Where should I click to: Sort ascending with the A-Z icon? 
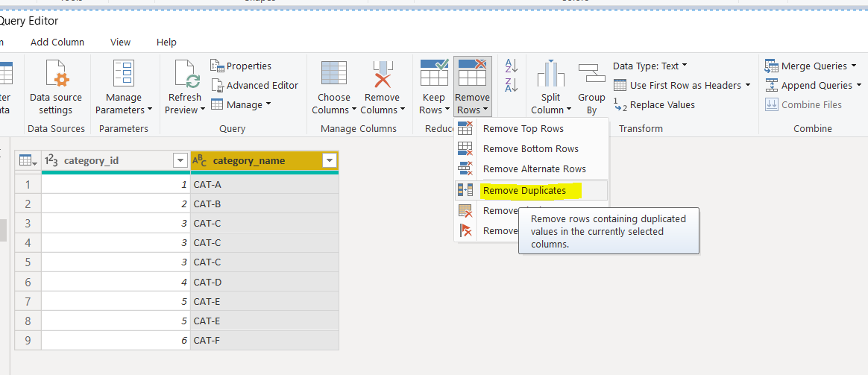(x=512, y=66)
